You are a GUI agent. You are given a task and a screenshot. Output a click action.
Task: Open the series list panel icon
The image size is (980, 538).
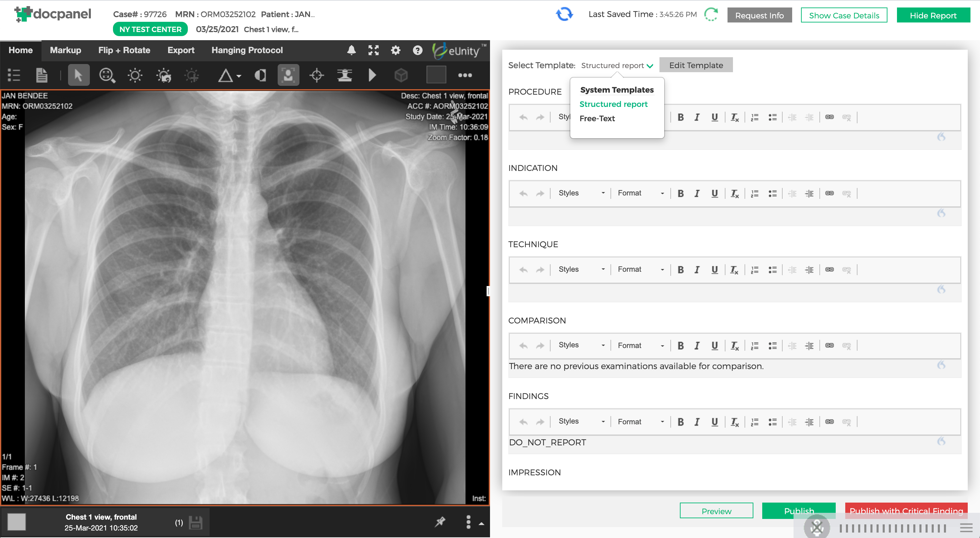tap(14, 75)
